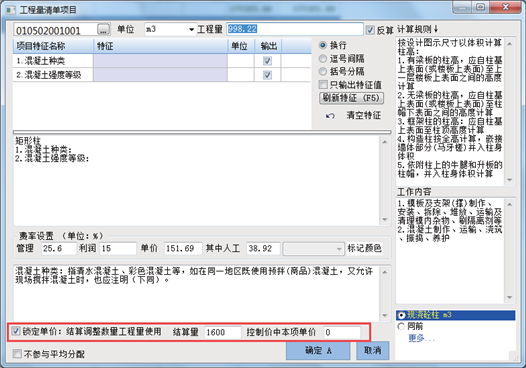
Task: Click the 标记颜色 color button
Action: (364, 248)
